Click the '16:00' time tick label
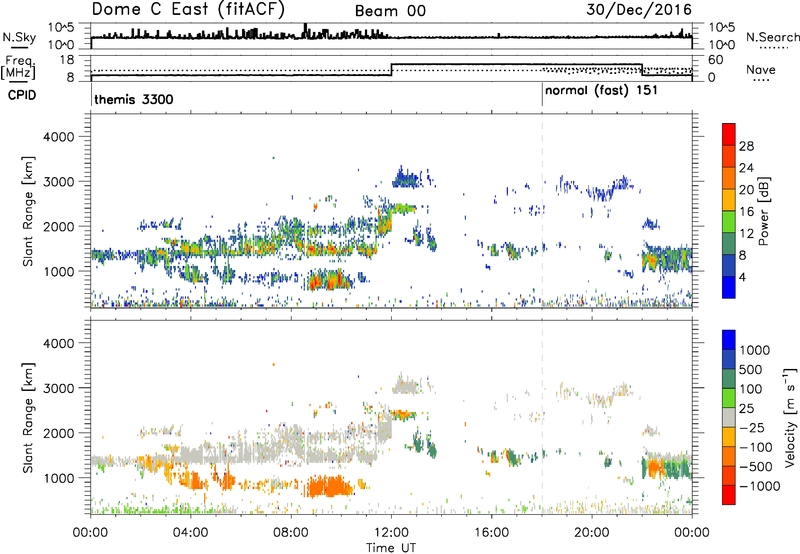Screen dimensions: 800x554 click(x=491, y=533)
